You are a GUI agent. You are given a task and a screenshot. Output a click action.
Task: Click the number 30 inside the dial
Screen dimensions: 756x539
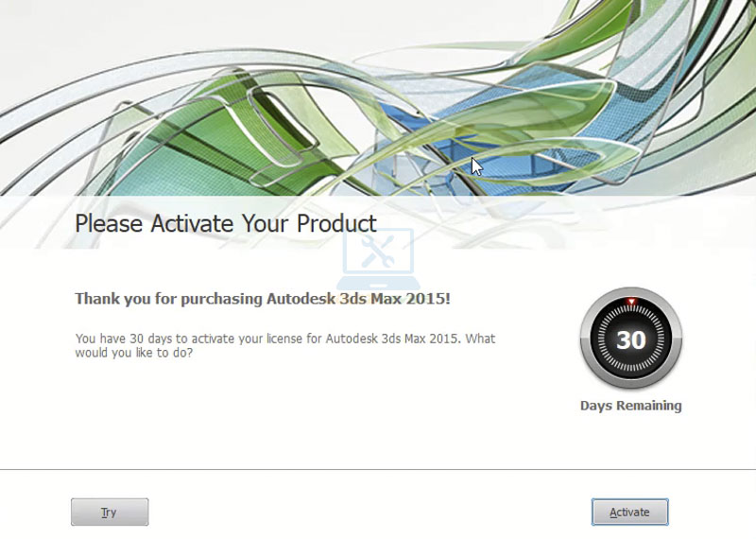pyautogui.click(x=630, y=340)
